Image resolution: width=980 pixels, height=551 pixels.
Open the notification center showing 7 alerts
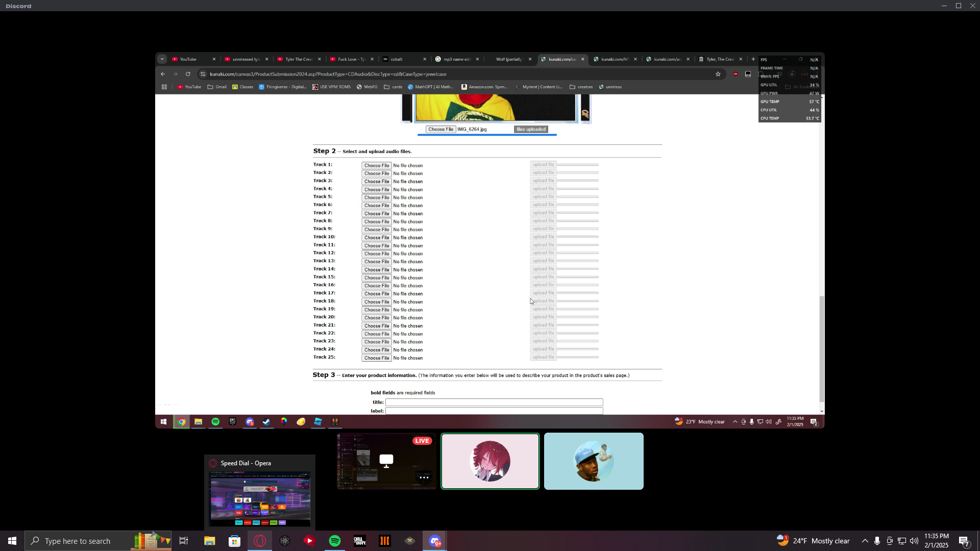click(964, 541)
